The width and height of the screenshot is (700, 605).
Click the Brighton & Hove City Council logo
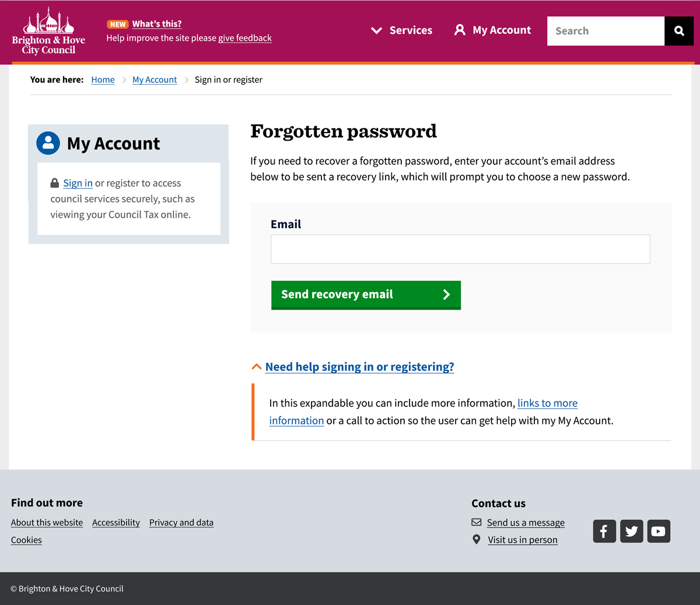pos(48,32)
